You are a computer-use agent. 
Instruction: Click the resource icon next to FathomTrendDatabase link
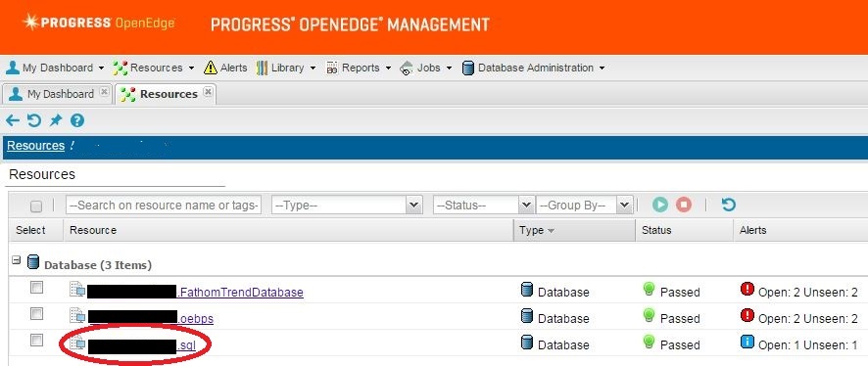[x=77, y=289]
